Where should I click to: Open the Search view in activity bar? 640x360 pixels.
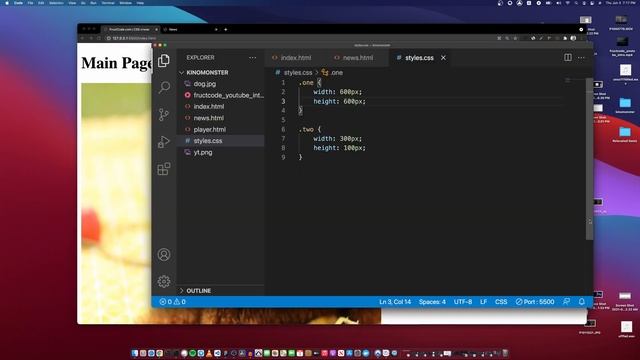pyautogui.click(x=164, y=87)
